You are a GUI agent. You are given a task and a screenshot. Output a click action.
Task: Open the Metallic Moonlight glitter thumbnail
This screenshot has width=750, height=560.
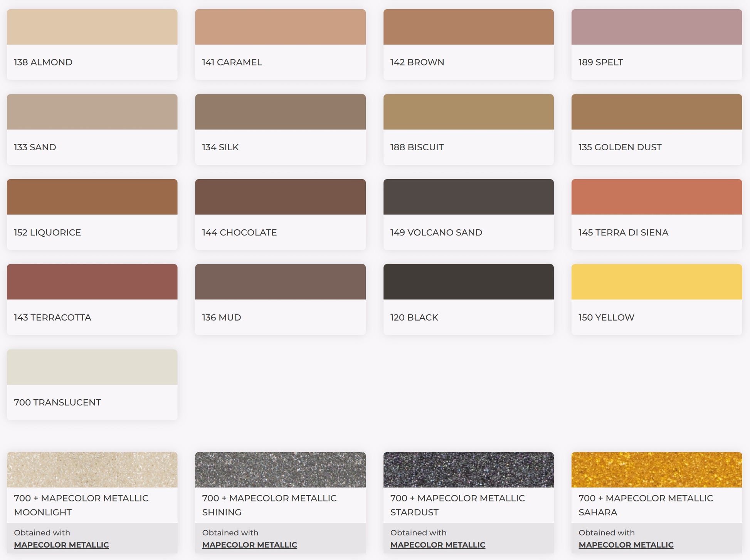(x=92, y=470)
